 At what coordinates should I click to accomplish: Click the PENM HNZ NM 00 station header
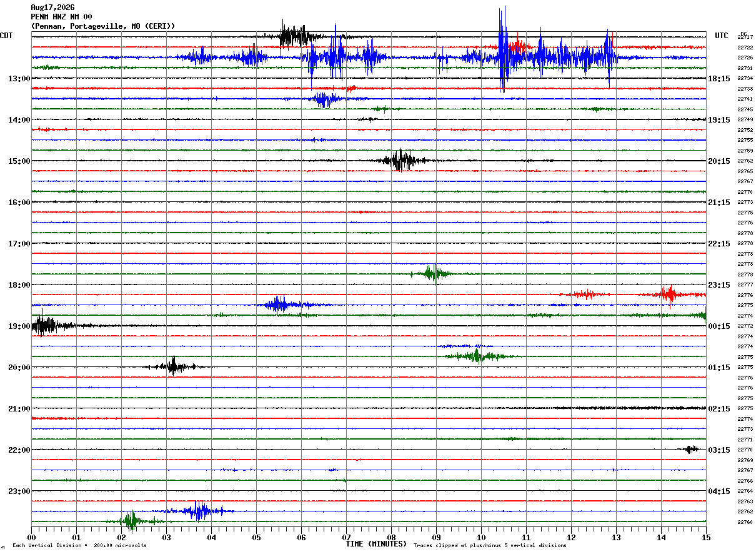coord(61,17)
